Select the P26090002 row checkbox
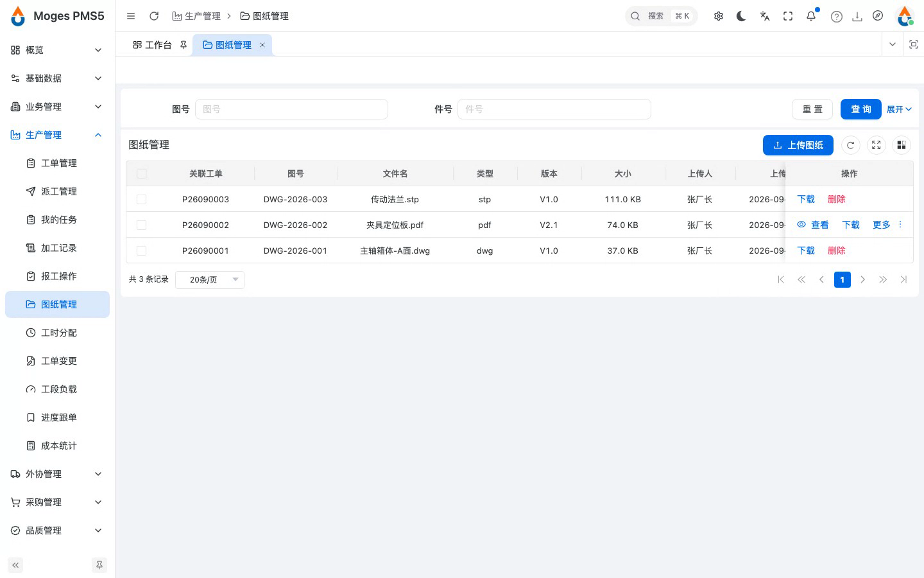The height and width of the screenshot is (578, 924). point(142,225)
